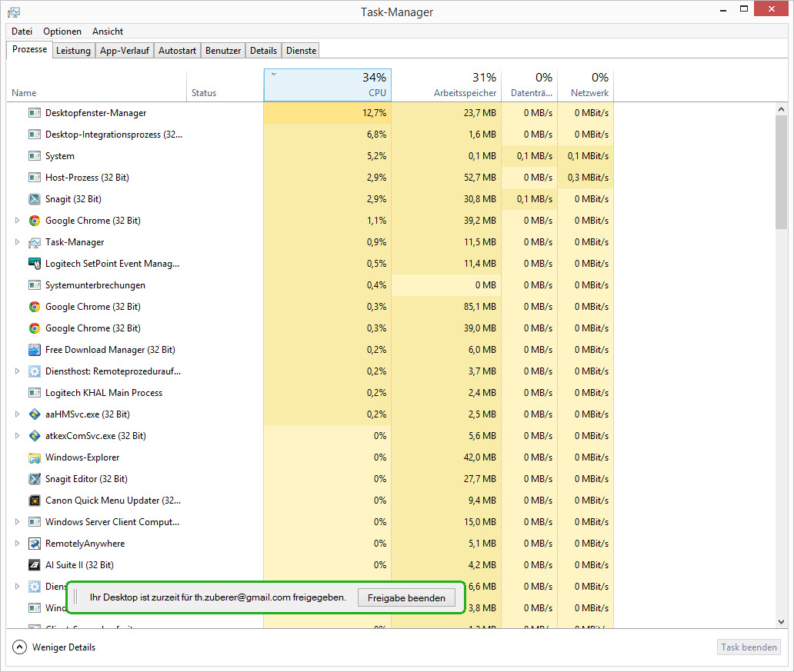Click the Canon Quick Menu Updater icon
The height and width of the screenshot is (672, 794).
(35, 501)
